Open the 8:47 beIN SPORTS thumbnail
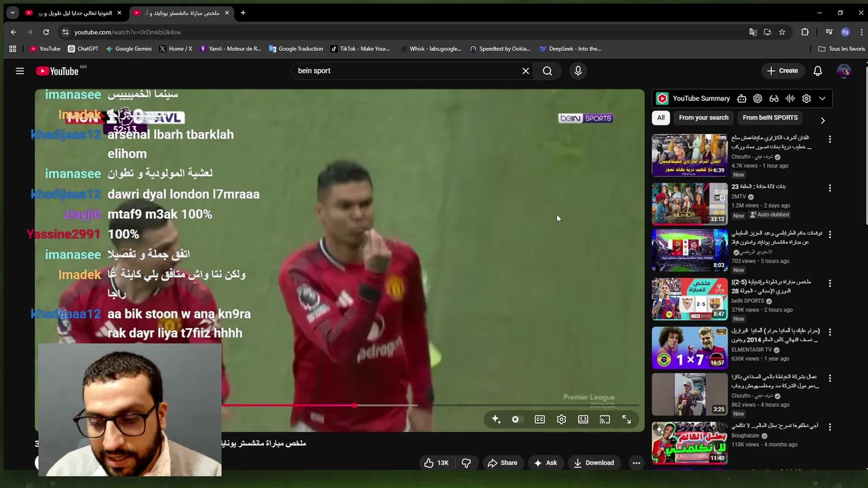868x488 pixels. [690, 299]
